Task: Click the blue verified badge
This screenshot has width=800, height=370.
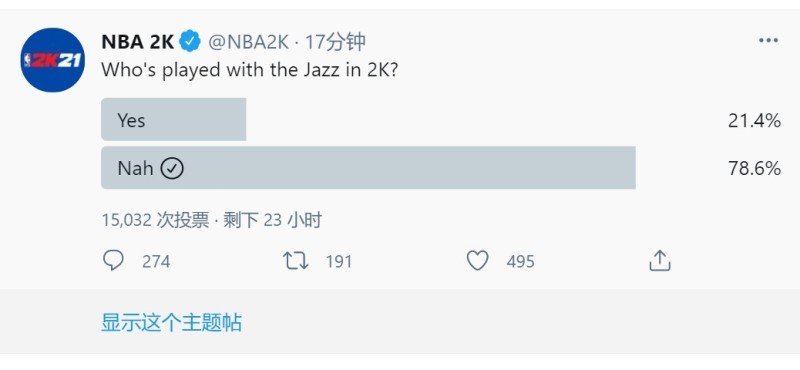Action: pyautogui.click(x=191, y=42)
